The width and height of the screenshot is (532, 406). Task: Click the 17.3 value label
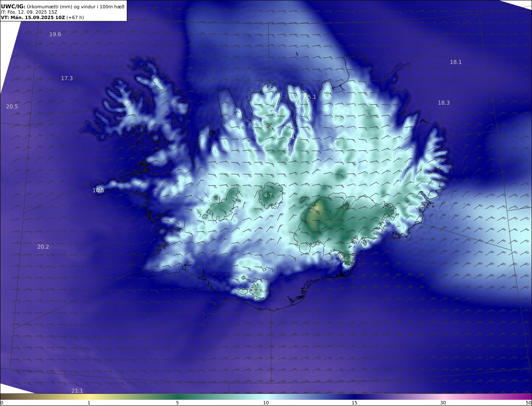click(x=67, y=78)
